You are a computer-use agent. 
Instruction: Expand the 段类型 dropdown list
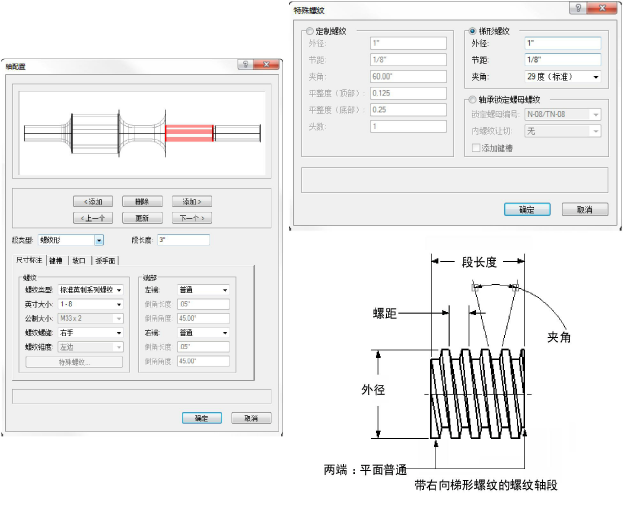(99, 240)
